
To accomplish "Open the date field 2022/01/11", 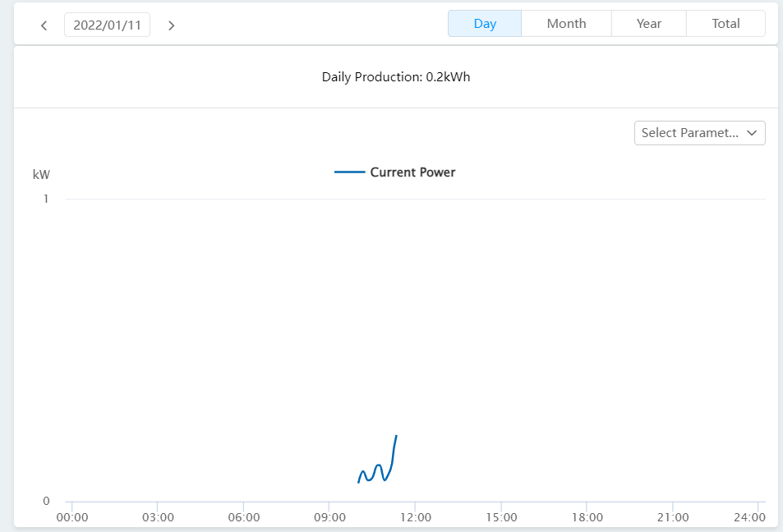I will 107,25.
